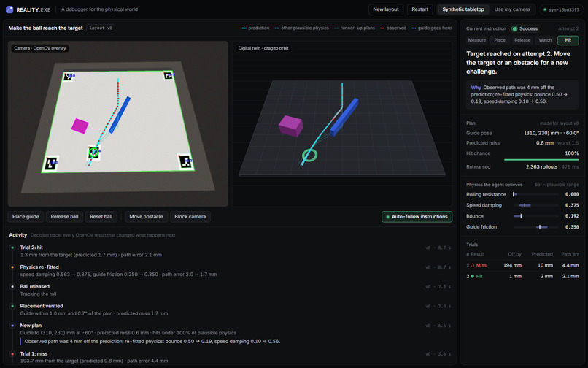This screenshot has height=368, width=588.
Task: Click the Trial 1: miss status dot
Action: click(12, 354)
